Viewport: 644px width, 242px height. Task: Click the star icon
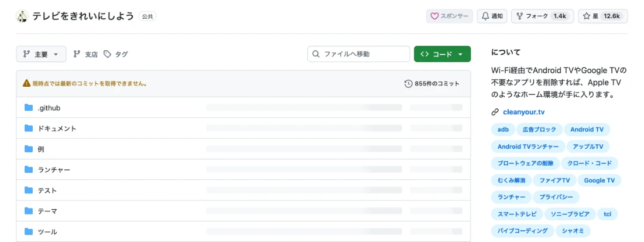[x=587, y=16]
